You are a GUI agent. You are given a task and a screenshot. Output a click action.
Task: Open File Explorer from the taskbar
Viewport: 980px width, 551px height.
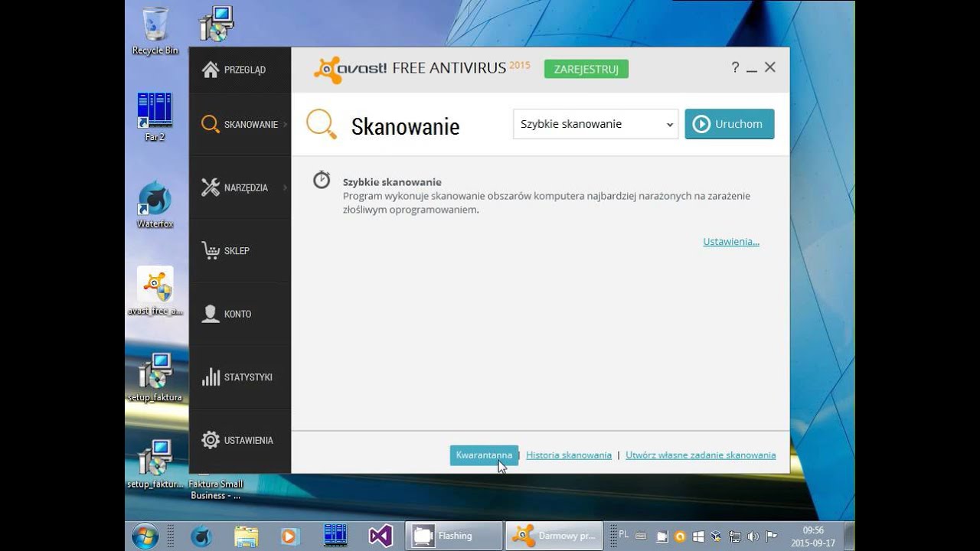[246, 536]
